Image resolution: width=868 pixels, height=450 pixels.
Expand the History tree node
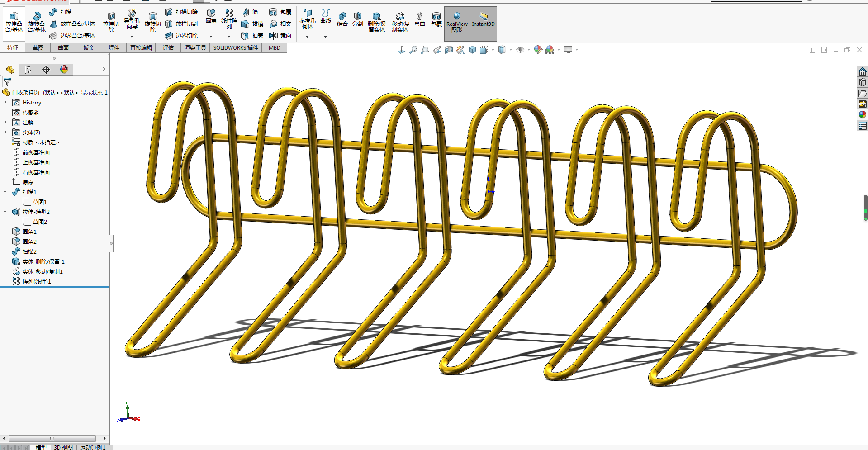pyautogui.click(x=5, y=103)
